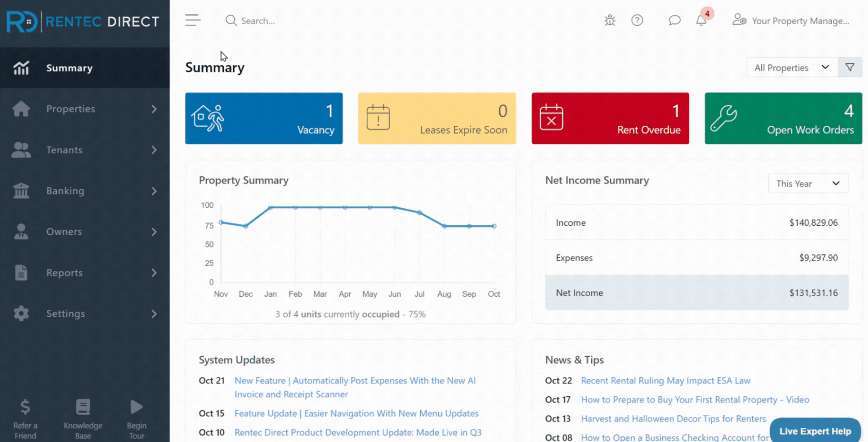Click the search magnifier icon

tap(231, 20)
